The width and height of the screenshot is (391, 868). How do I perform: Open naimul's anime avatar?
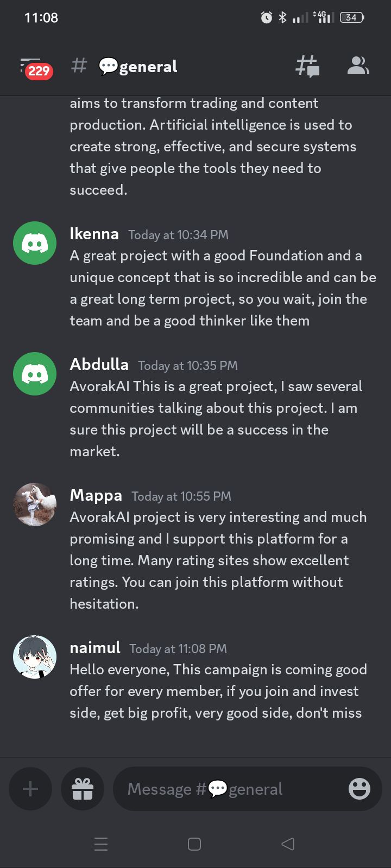35,657
